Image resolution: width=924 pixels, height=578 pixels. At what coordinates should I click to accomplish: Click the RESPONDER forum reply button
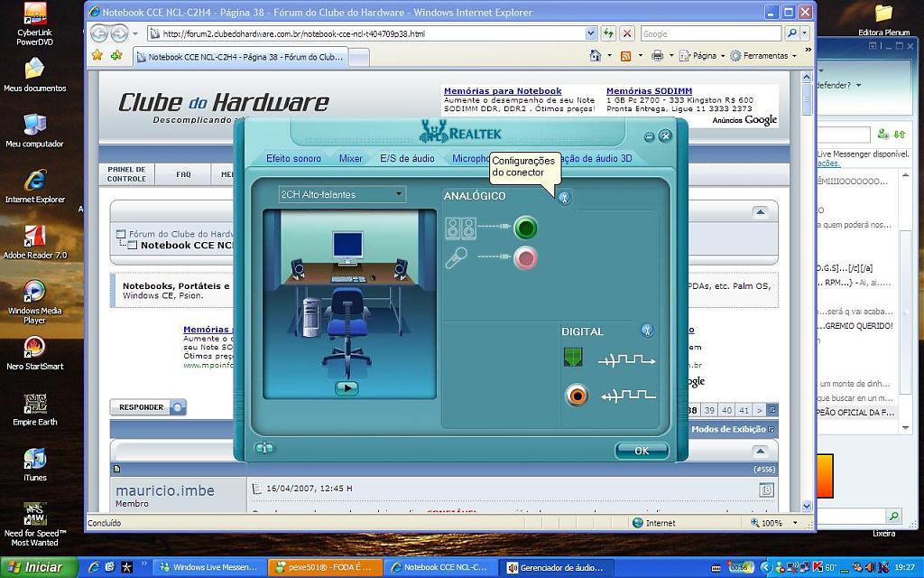148,407
